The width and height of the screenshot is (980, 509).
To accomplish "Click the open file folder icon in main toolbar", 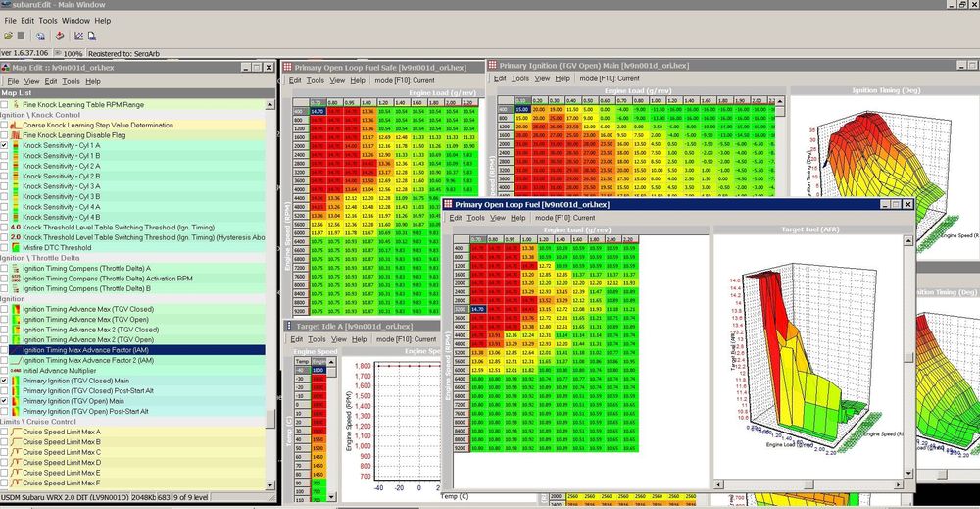I will [x=8, y=36].
